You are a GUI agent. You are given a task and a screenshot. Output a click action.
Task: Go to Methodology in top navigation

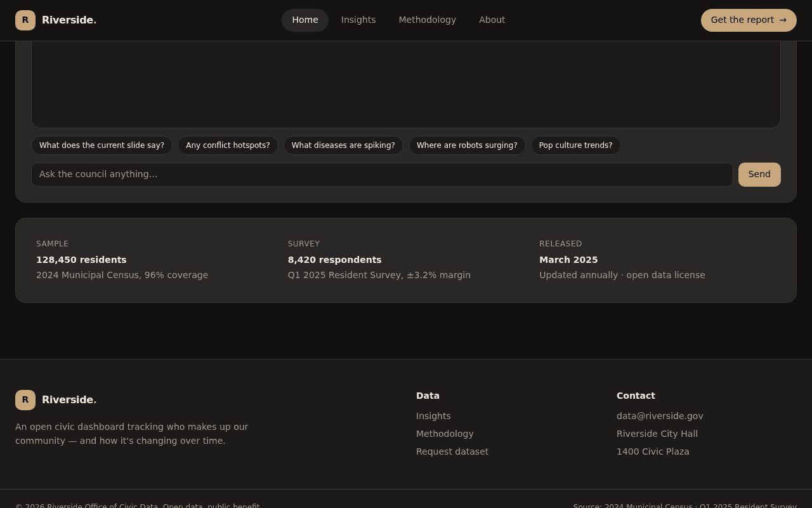[x=428, y=20]
